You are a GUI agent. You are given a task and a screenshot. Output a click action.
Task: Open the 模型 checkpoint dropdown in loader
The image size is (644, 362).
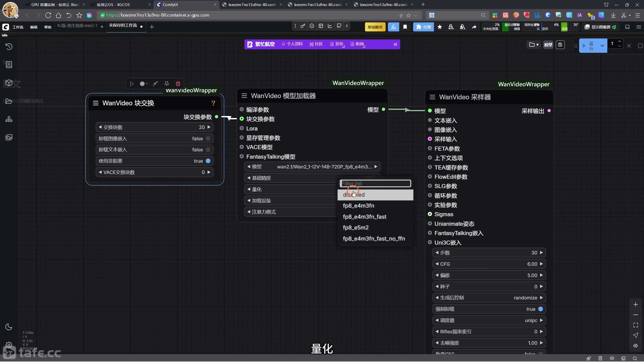click(x=312, y=167)
